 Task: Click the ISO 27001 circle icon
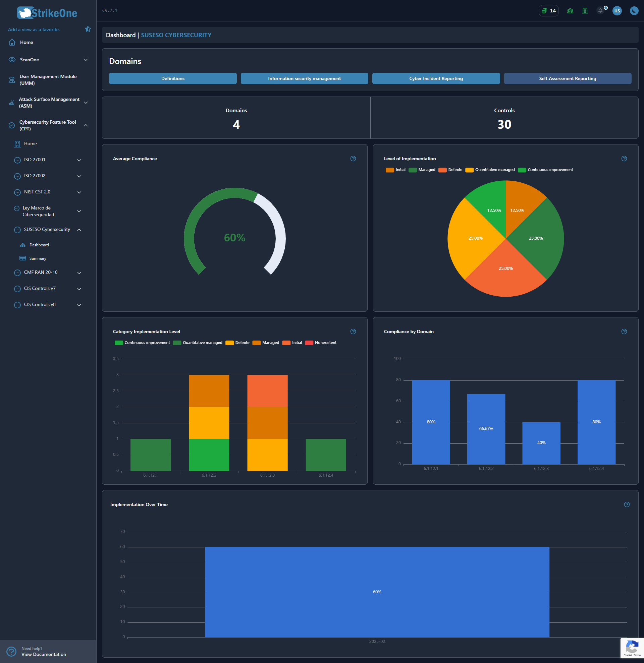(17, 160)
